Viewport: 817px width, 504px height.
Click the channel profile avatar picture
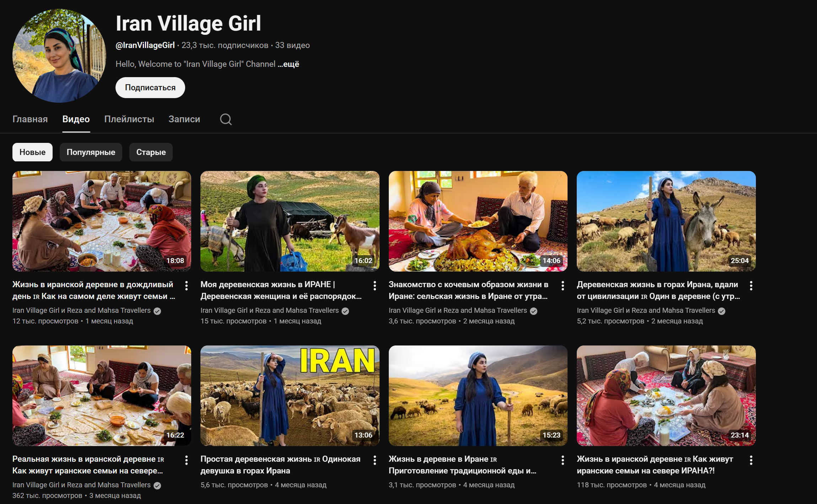[59, 56]
